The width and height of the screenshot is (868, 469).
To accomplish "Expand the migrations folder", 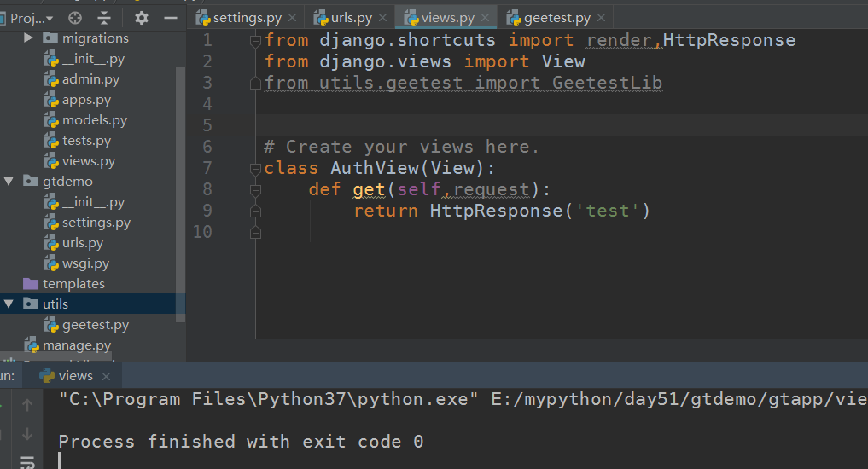I will pyautogui.click(x=28, y=38).
